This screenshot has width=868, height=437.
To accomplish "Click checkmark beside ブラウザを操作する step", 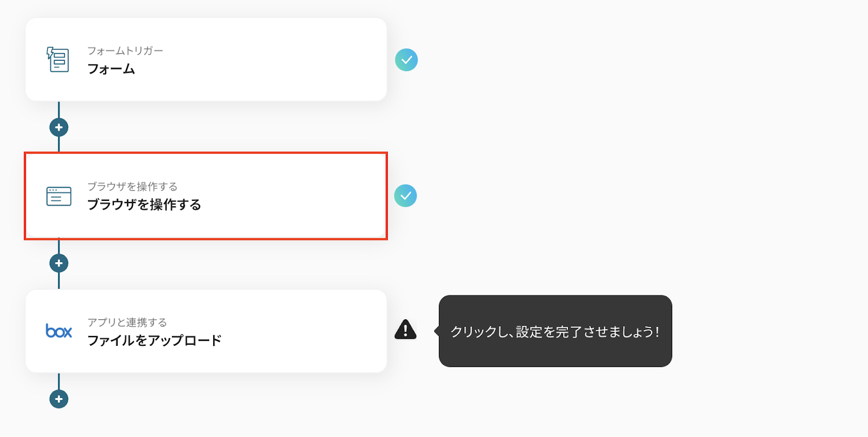I will (x=405, y=196).
